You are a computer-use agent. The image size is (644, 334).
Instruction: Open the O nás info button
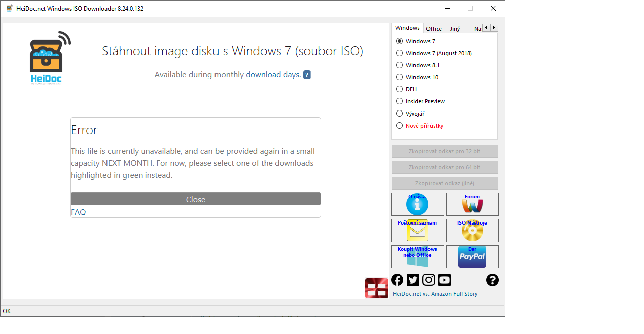[417, 204]
